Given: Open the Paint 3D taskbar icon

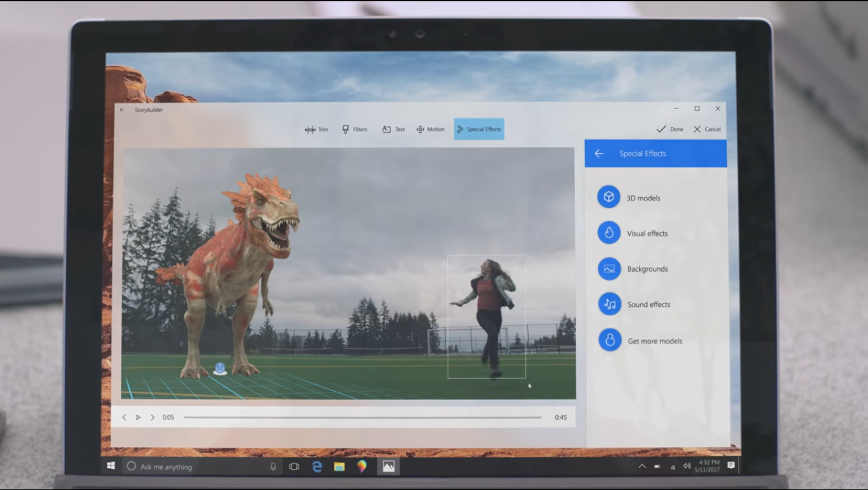Looking at the screenshot, I should point(362,466).
